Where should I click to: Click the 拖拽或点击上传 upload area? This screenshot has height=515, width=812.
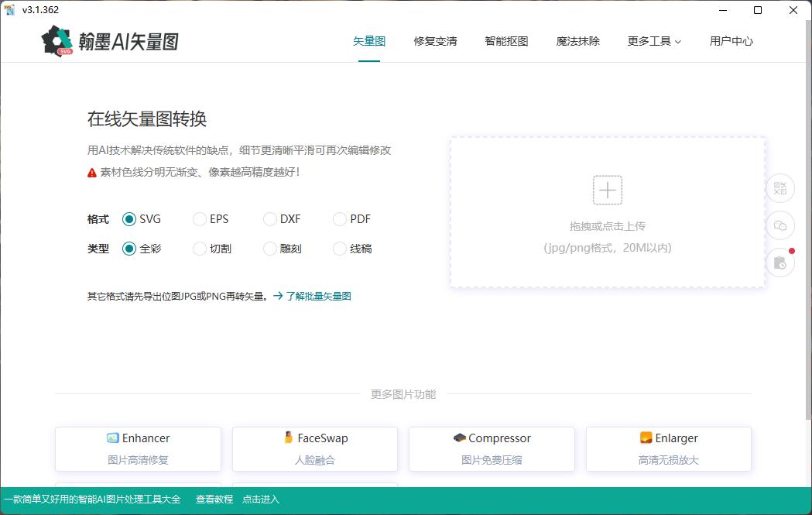608,211
